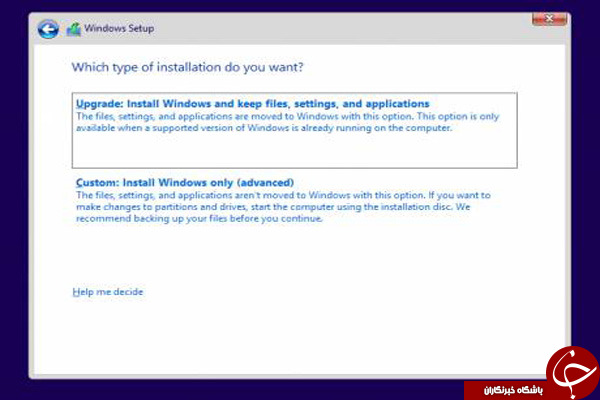
Task: Click the 'Which type of installation do you want?' heading
Action: point(188,67)
